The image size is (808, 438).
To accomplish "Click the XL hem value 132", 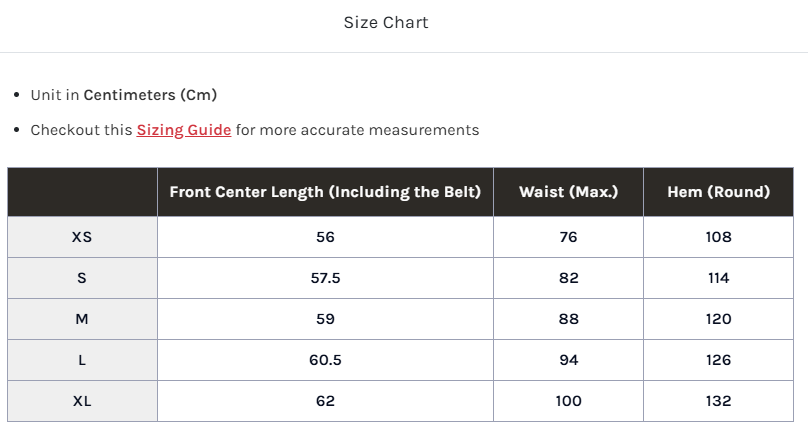I will (718, 401).
